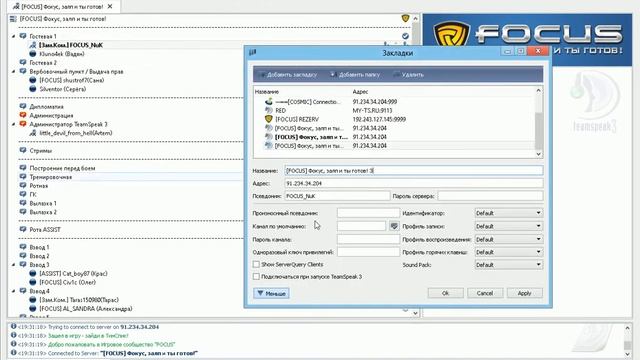Select the bold [FOCUS] Фокус bookmark entry

click(311, 137)
